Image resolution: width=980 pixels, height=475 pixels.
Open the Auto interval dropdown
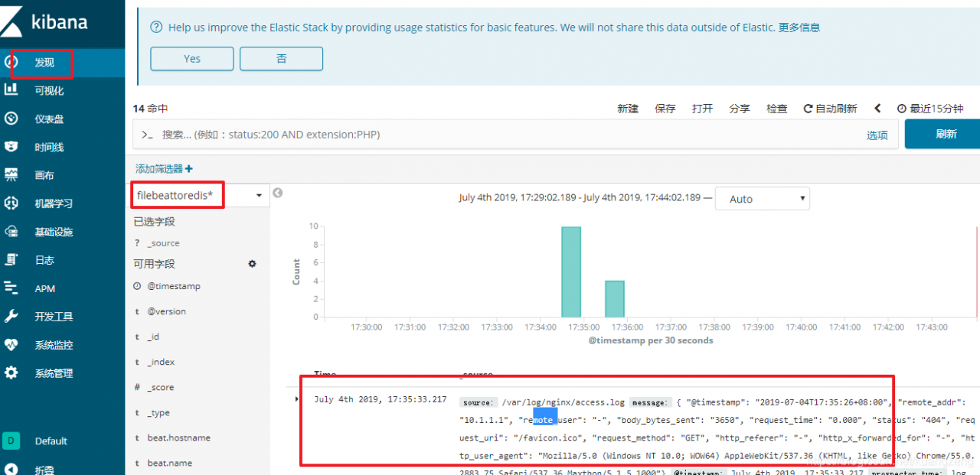click(763, 199)
